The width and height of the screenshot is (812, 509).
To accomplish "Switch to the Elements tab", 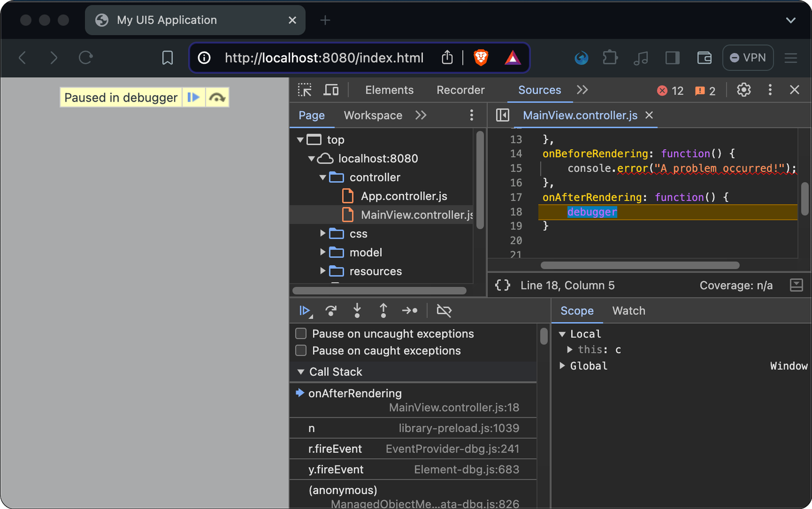I will click(389, 90).
